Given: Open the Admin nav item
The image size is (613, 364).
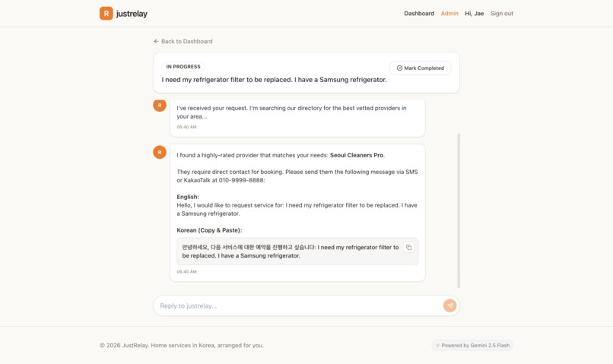Looking at the screenshot, I should (x=449, y=13).
